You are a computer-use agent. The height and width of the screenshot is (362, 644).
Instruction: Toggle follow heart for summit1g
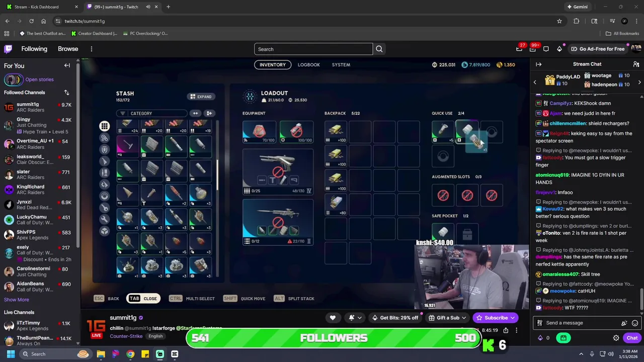click(333, 318)
